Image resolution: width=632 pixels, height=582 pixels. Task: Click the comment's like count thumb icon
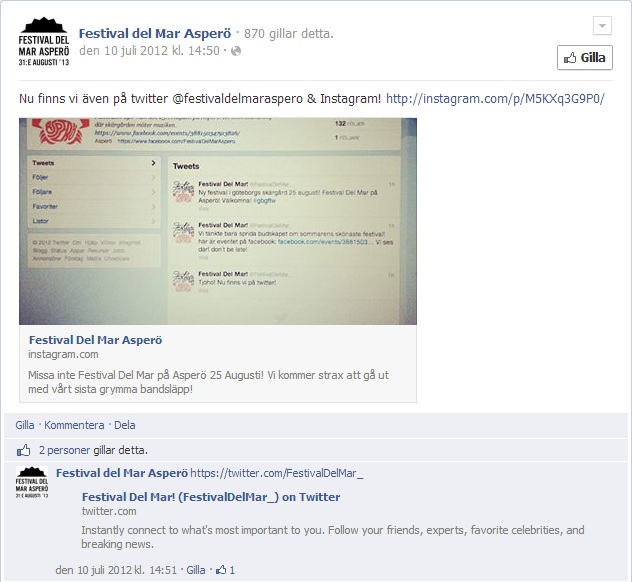click(x=221, y=570)
